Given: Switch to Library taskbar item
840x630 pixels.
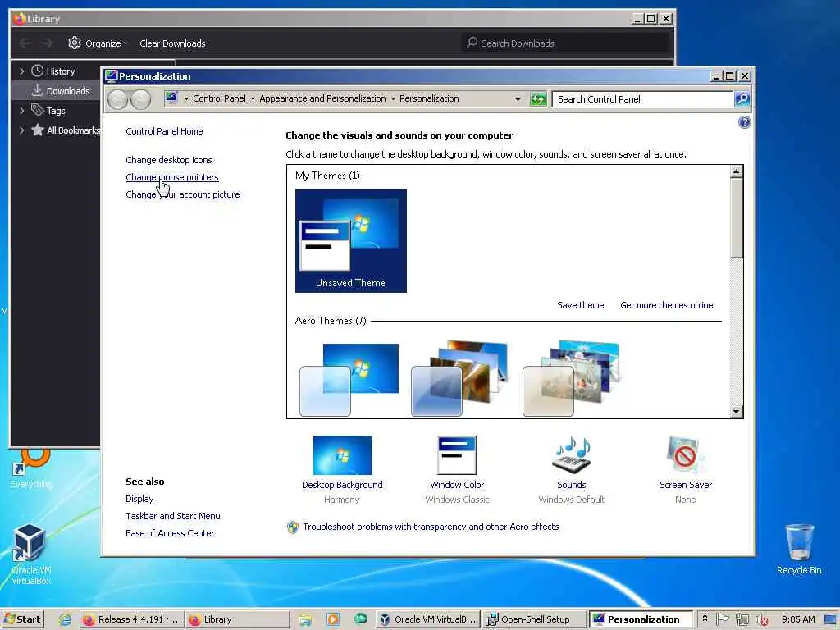Looking at the screenshot, I should (x=238, y=619).
